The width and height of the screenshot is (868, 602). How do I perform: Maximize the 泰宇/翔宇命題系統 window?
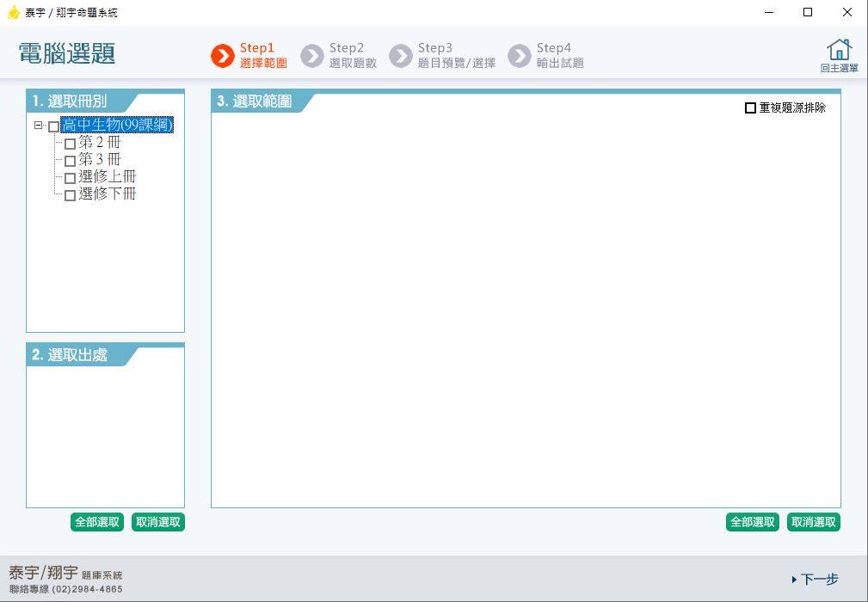(x=808, y=12)
